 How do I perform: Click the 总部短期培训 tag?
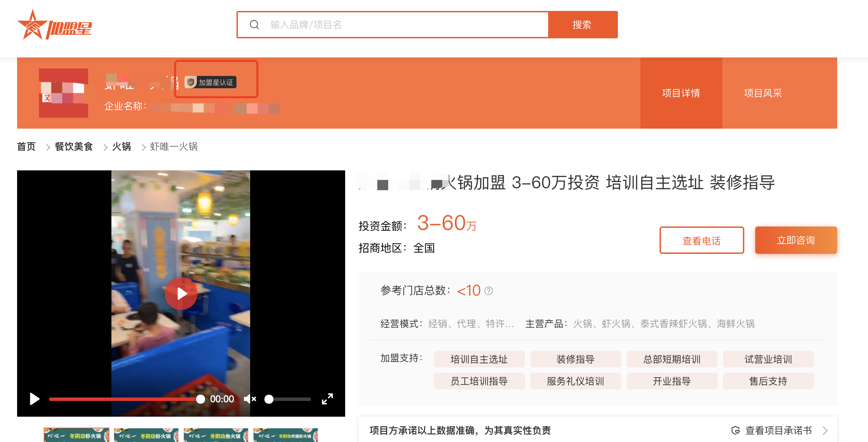click(x=672, y=359)
